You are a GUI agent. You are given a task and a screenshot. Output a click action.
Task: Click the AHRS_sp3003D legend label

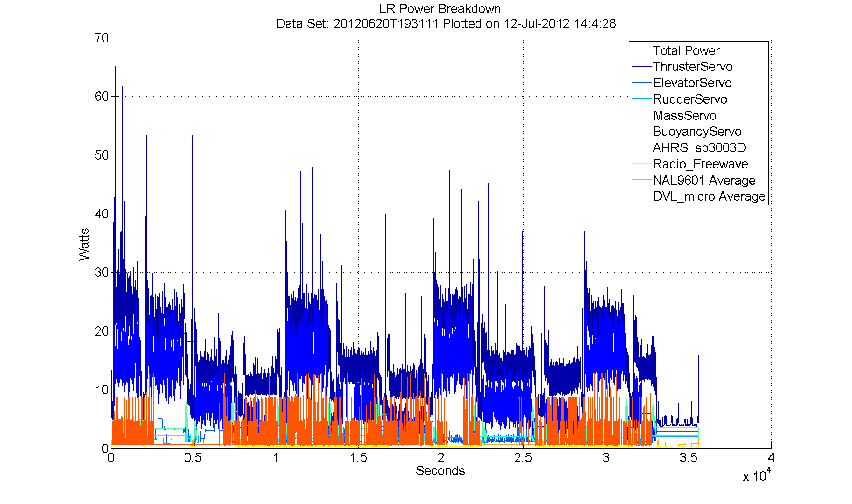point(699,148)
